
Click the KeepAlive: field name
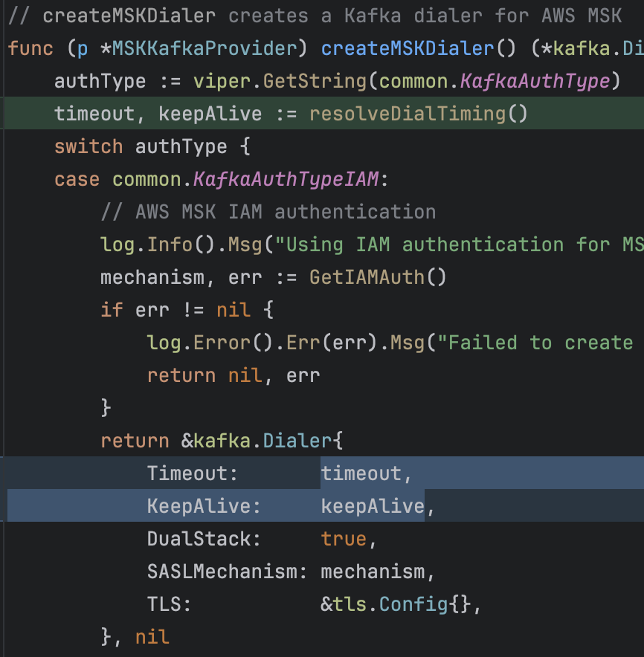(x=205, y=506)
